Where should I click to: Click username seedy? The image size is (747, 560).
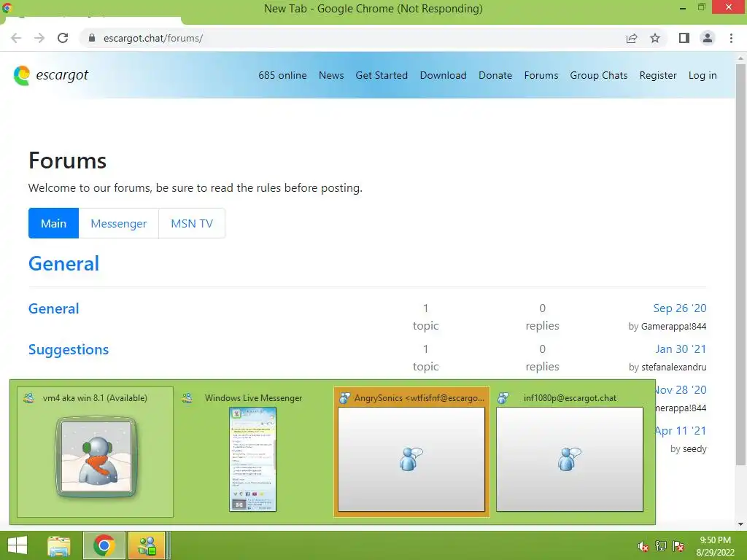point(694,449)
